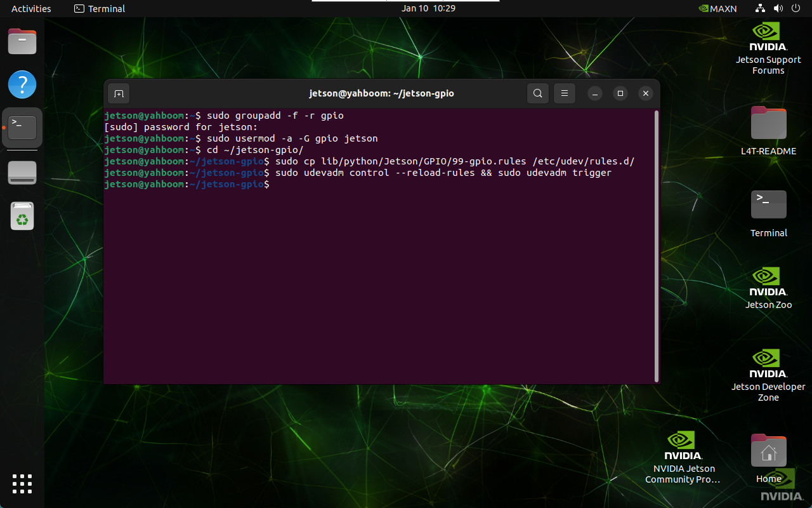Open the Files app in dock
The image size is (812, 508).
click(22, 42)
